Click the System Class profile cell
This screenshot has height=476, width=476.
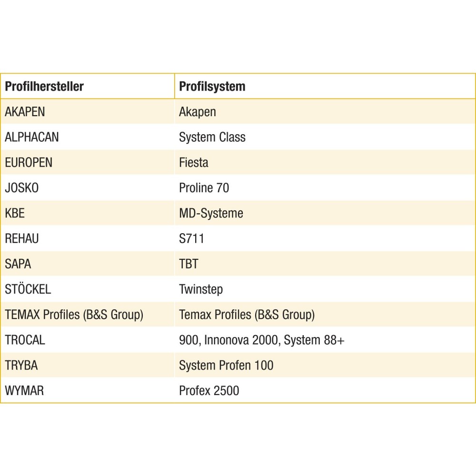tap(212, 137)
